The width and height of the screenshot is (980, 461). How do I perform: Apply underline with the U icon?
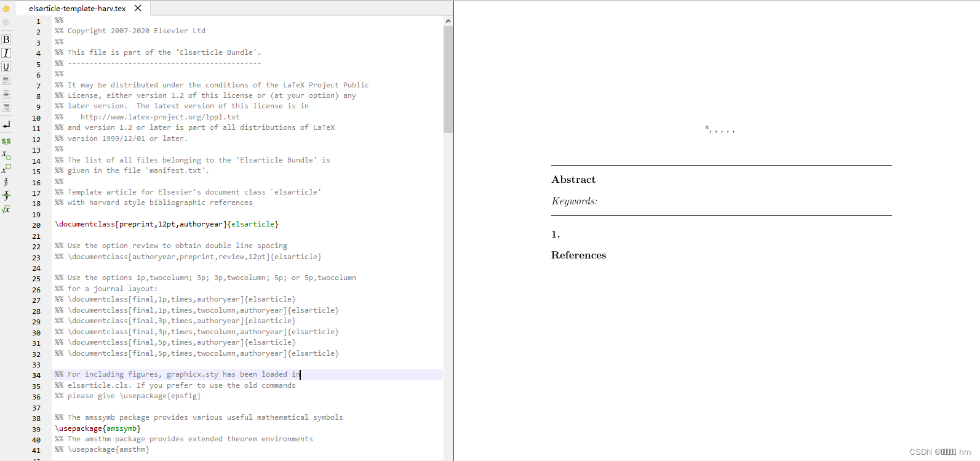click(6, 66)
